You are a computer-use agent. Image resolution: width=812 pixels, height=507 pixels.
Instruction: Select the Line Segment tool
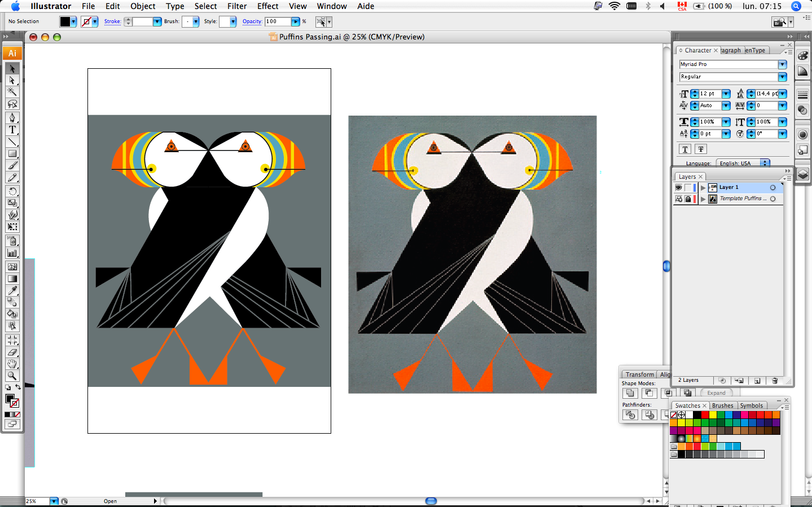pyautogui.click(x=12, y=142)
